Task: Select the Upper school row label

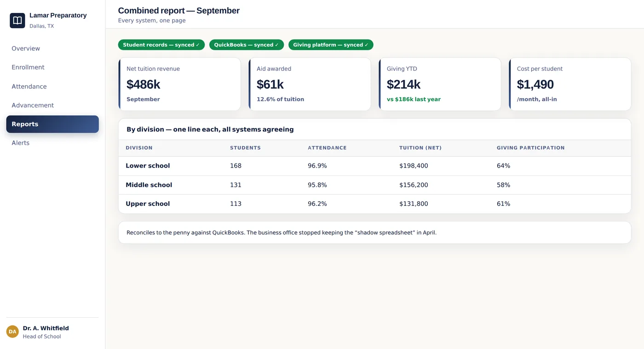Action: (x=148, y=204)
